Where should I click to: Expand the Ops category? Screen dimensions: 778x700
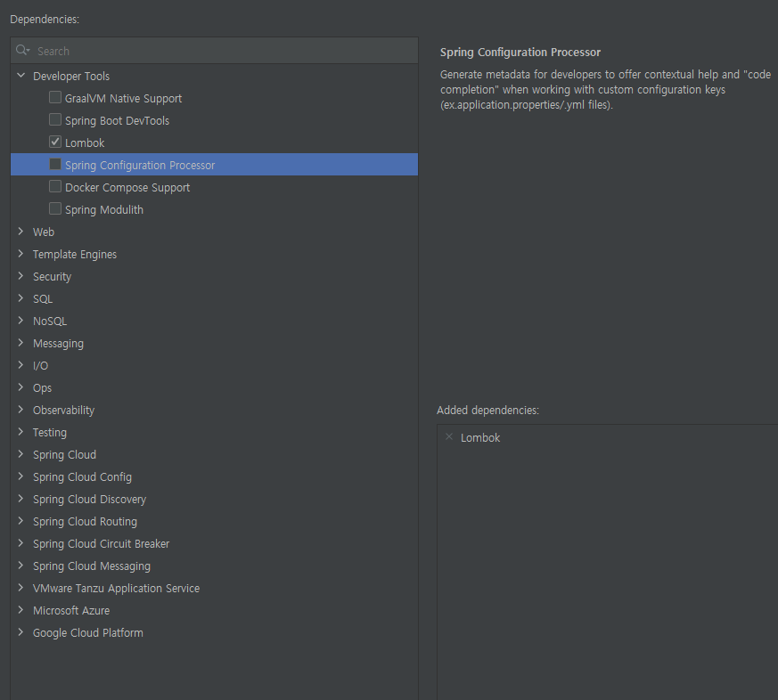(x=20, y=387)
